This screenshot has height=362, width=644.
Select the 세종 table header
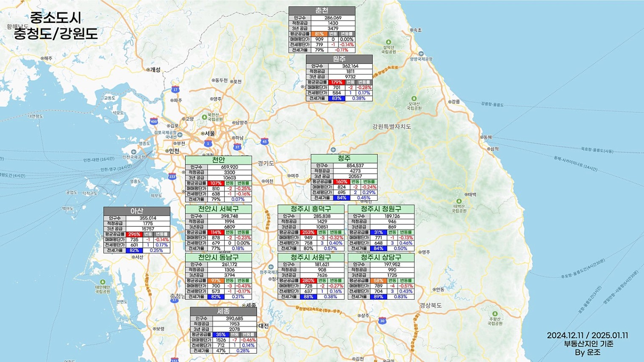[x=223, y=311]
